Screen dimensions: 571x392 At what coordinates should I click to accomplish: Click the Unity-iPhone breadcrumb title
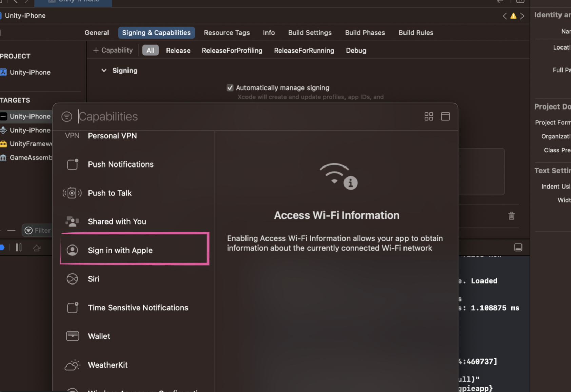25,16
